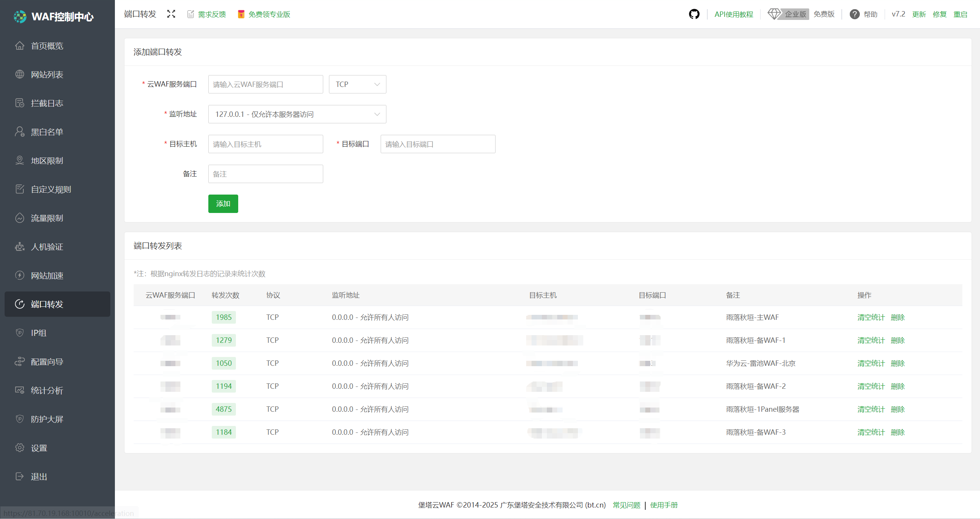980x519 pixels.
Task: Expand the TCP protocol dropdown
Action: click(x=357, y=84)
